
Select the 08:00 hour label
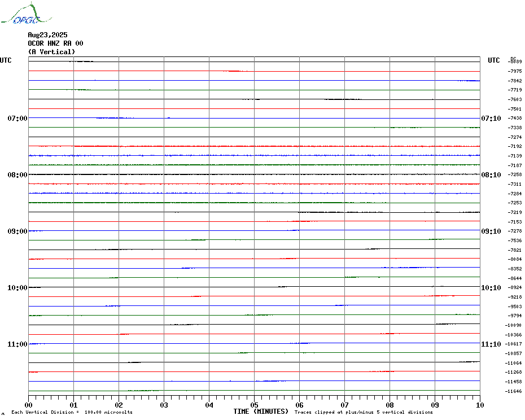coord(17,175)
